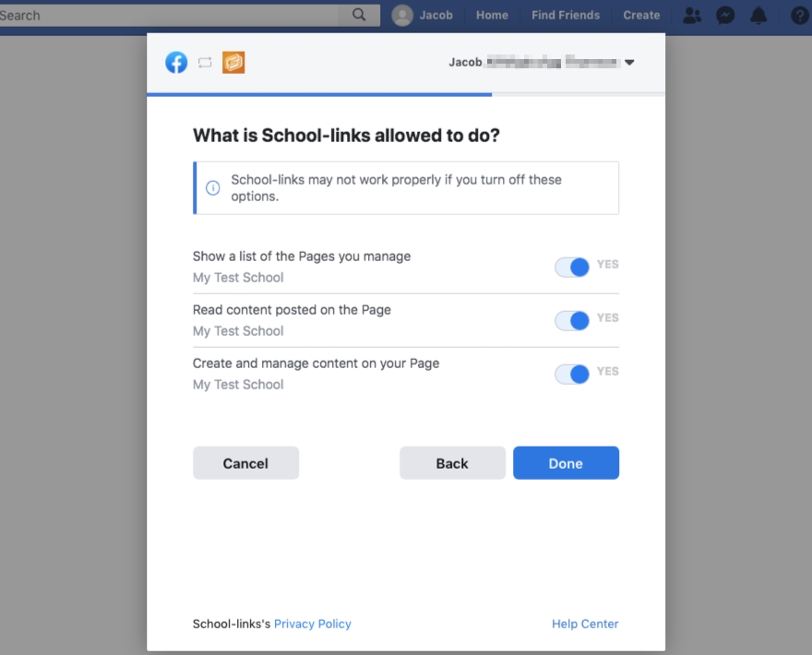Image resolution: width=812 pixels, height=655 pixels.
Task: Click the blue step progress bar
Action: tap(319, 95)
